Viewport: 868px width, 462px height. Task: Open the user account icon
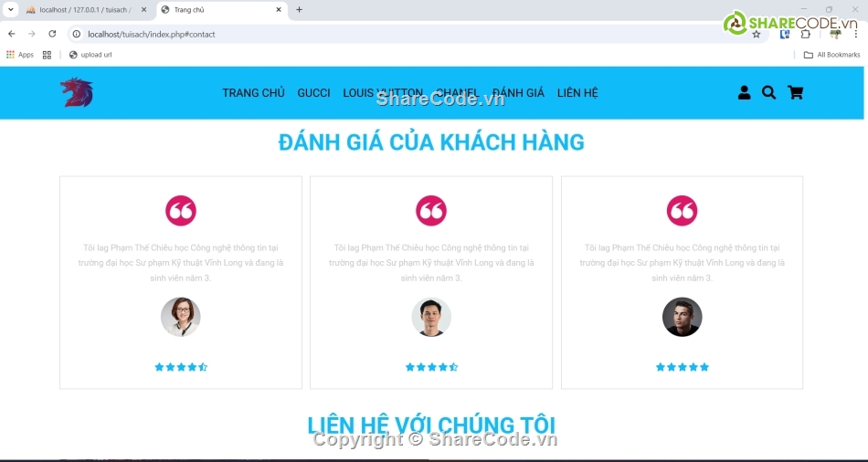coord(744,93)
